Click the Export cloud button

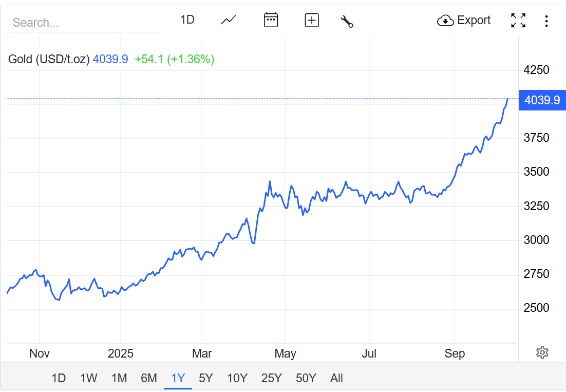tap(464, 21)
